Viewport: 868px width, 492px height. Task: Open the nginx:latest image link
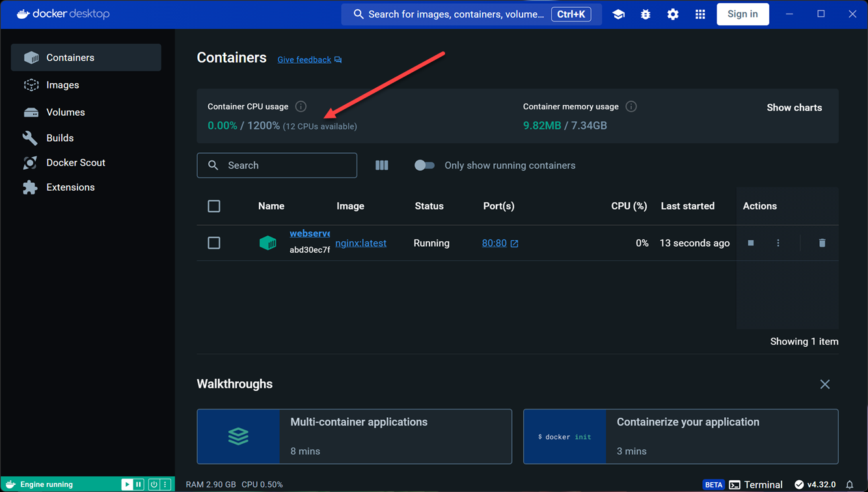361,243
